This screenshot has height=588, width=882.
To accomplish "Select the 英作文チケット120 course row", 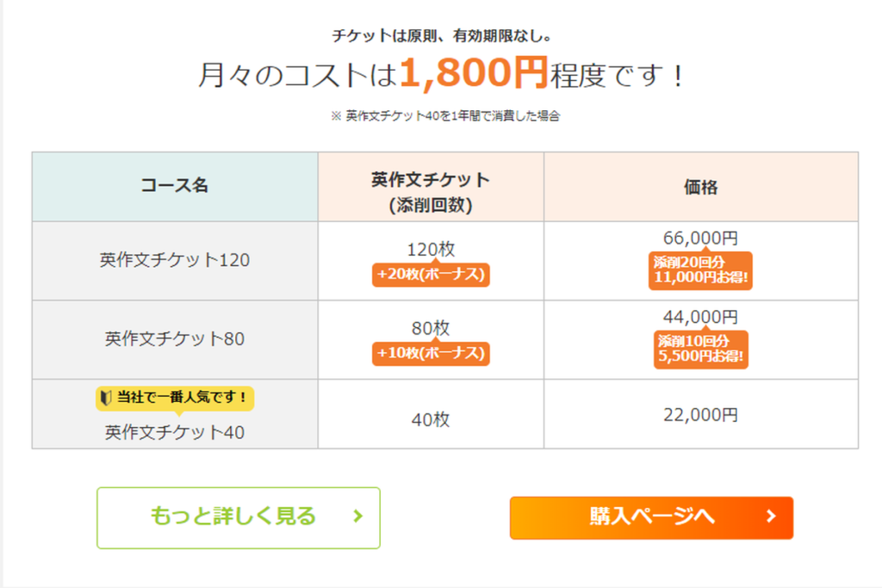I will coord(175,260).
